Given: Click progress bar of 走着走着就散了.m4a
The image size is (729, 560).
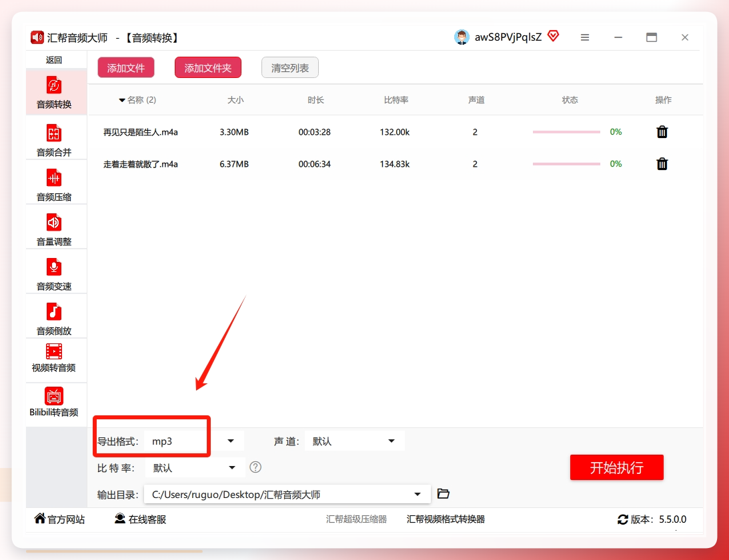Looking at the screenshot, I should [566, 163].
